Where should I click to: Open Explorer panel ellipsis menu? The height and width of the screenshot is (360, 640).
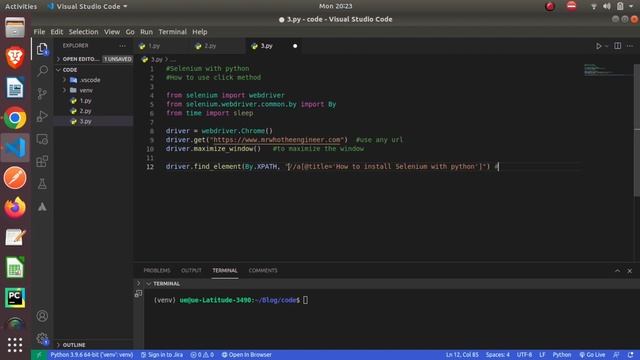point(122,46)
